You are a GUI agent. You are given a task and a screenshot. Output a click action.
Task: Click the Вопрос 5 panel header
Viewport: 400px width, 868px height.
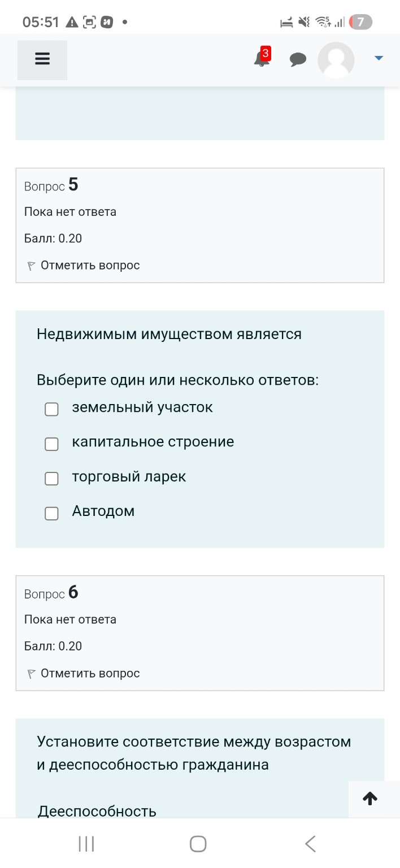pos(51,185)
